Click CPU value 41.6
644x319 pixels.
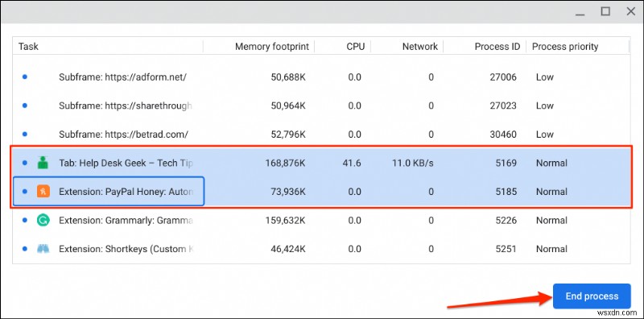[x=352, y=163]
